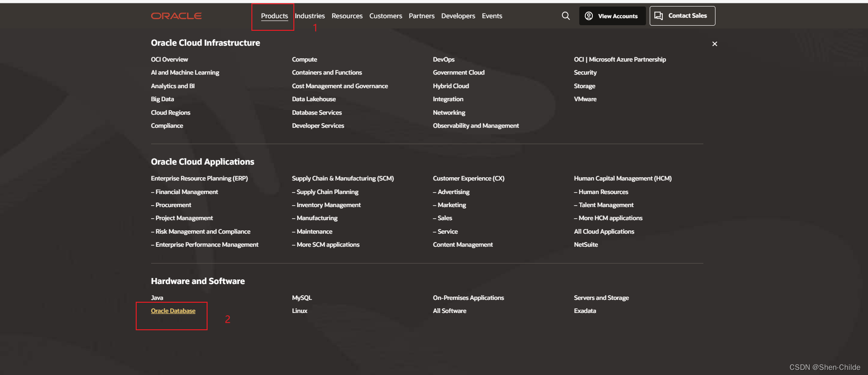Click the Contact Sales button
Image resolution: width=868 pixels, height=375 pixels.
point(682,16)
